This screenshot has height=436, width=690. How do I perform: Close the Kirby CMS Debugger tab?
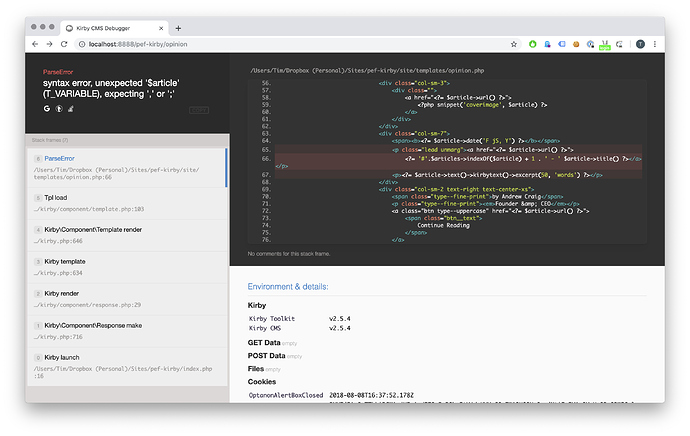pyautogui.click(x=161, y=28)
